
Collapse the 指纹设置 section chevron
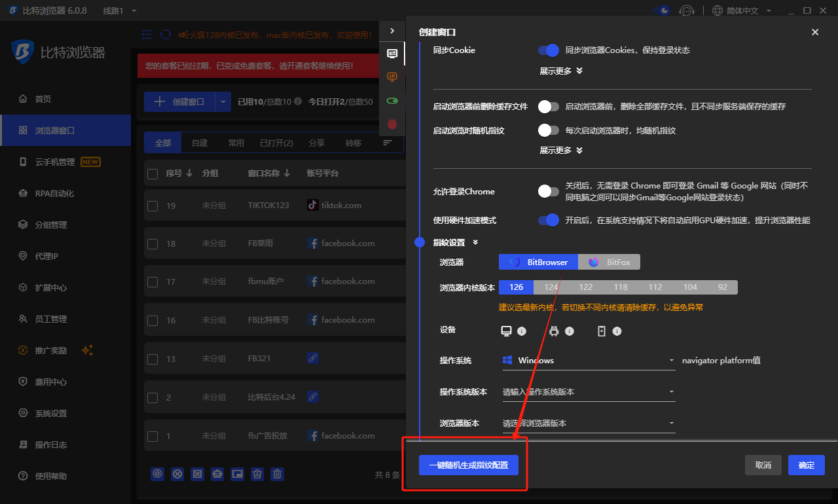coord(475,242)
